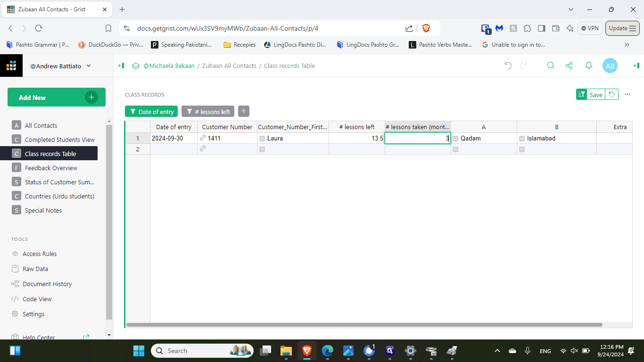This screenshot has width=644, height=362.
Task: Open the sort and filter dropdown icon
Action: tap(581, 95)
